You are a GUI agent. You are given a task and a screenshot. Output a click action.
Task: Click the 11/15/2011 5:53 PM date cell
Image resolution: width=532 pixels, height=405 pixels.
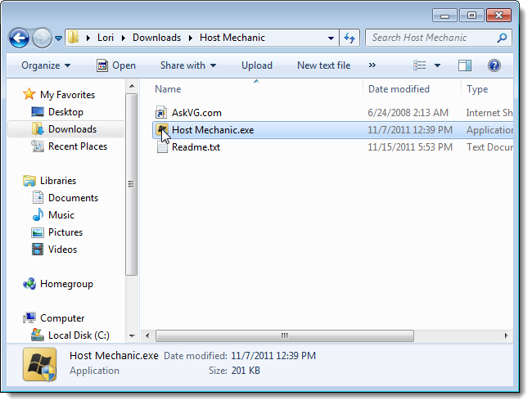[x=410, y=147]
